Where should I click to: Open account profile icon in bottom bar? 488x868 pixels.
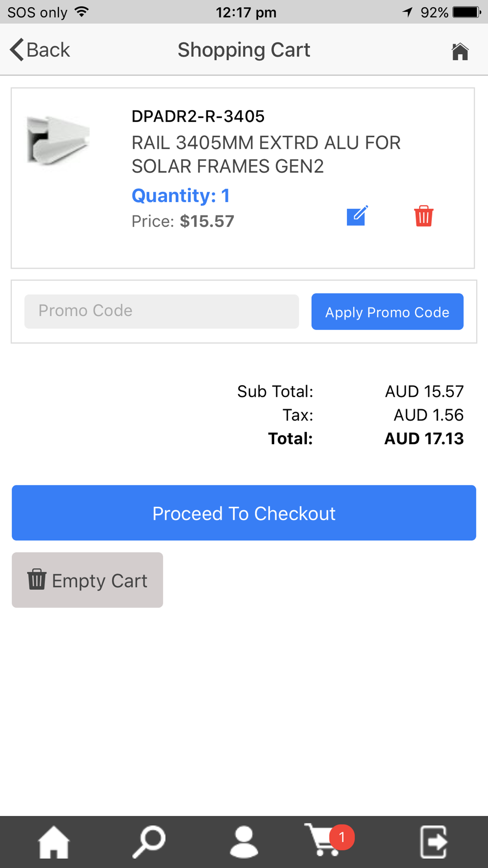244,842
